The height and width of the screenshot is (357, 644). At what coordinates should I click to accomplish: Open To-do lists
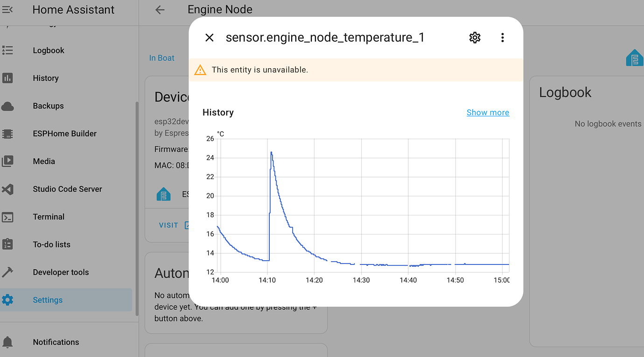click(51, 244)
